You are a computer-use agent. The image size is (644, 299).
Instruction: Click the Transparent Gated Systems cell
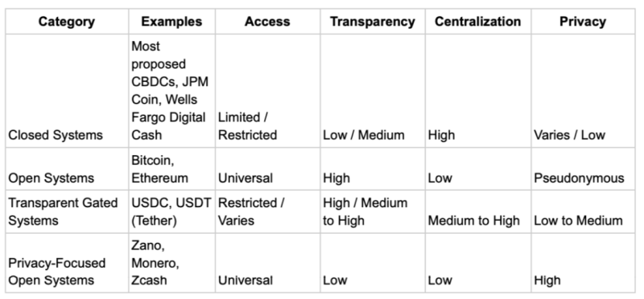(x=67, y=211)
